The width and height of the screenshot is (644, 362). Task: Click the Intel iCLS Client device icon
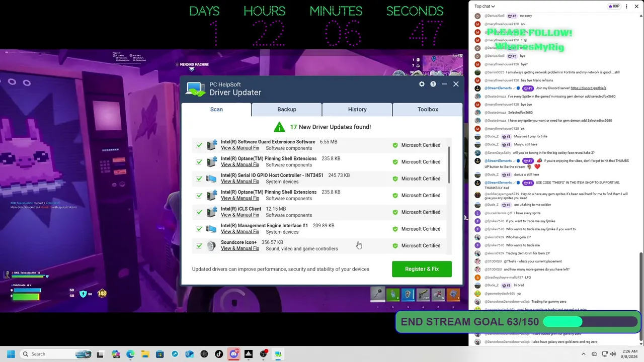pos(212,212)
